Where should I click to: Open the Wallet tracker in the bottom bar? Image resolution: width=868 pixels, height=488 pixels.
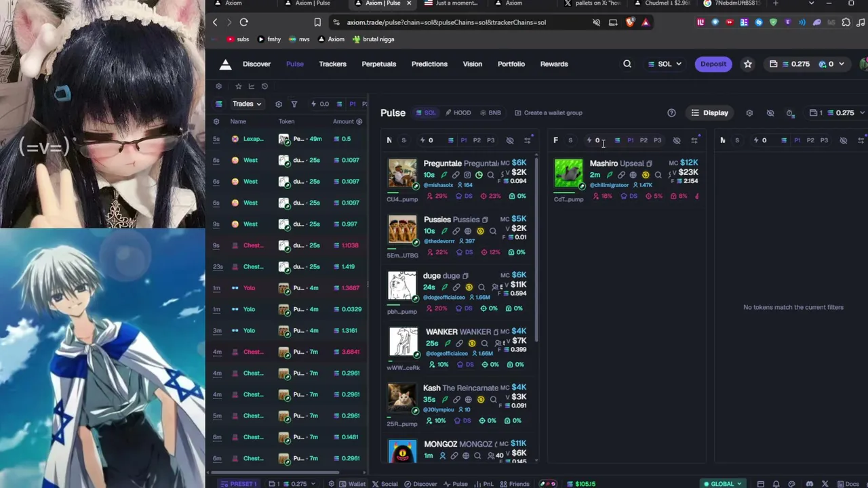tap(352, 484)
